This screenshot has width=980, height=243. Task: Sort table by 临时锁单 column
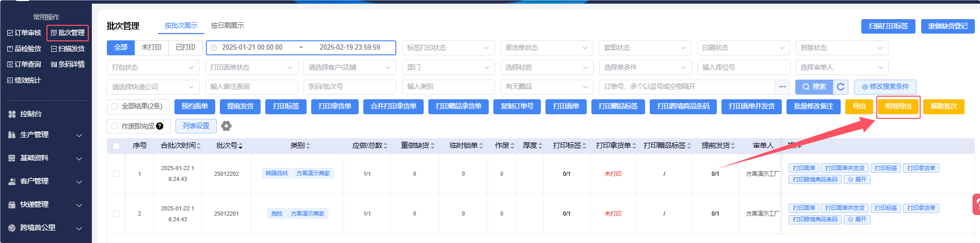coord(481,146)
